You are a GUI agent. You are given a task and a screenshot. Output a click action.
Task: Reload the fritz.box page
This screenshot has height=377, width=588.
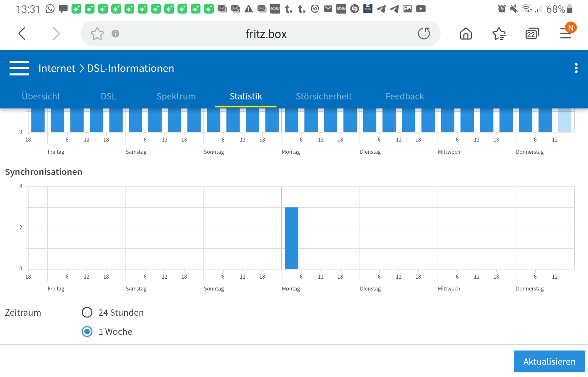424,34
